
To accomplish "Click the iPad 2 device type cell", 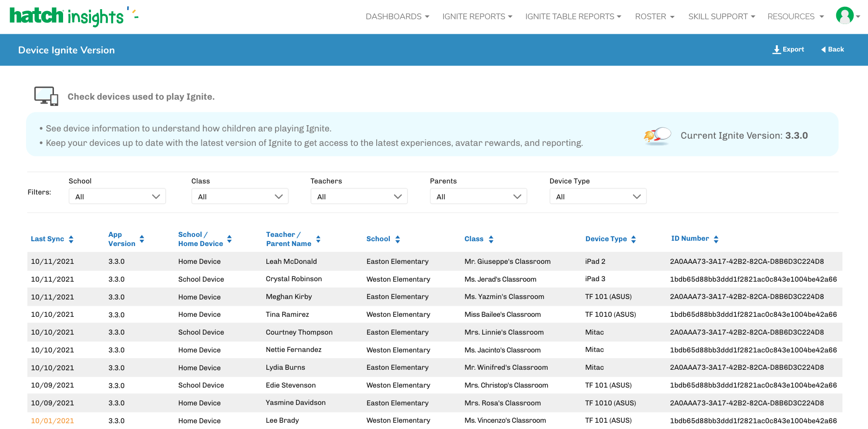I will [x=595, y=261].
